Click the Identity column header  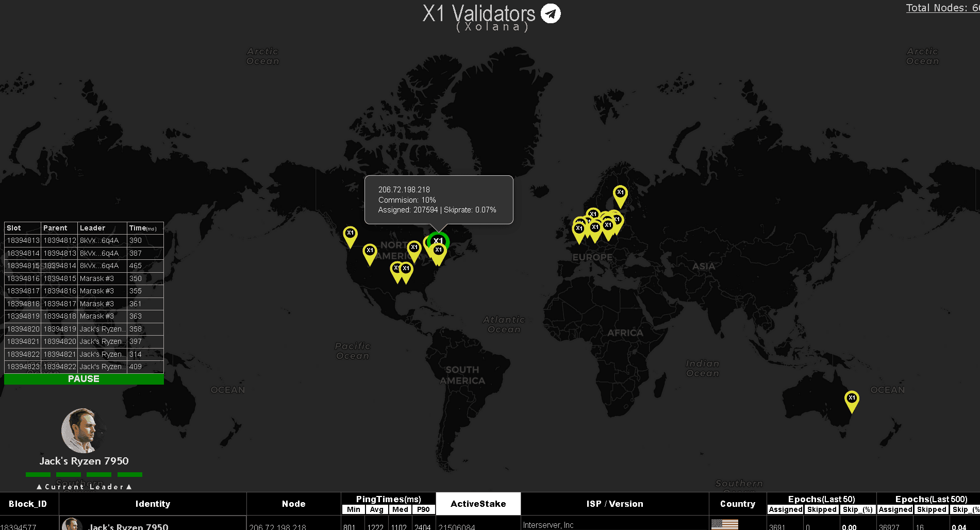[153, 504]
